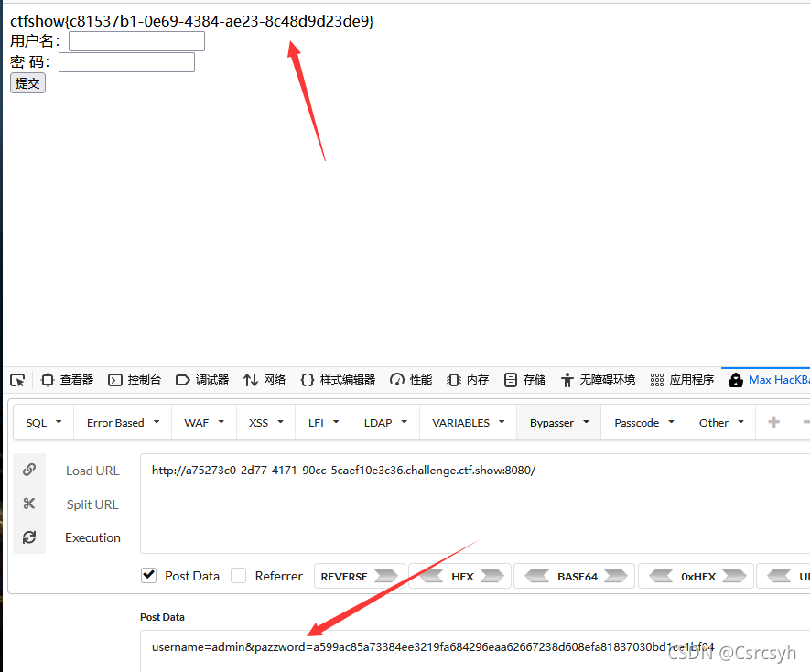The height and width of the screenshot is (672, 810).
Task: Open the 应用程序 application tab
Action: 682,380
